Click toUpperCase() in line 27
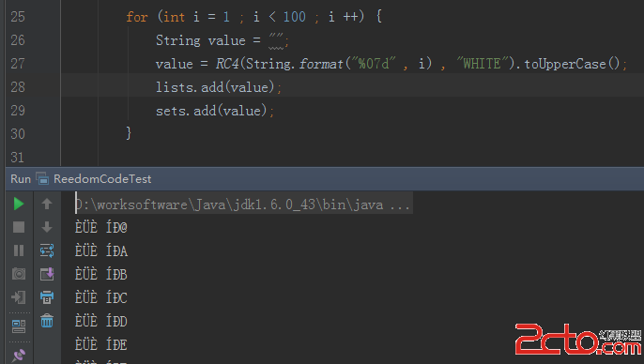Screen dimensions: 644x364 click(572, 64)
